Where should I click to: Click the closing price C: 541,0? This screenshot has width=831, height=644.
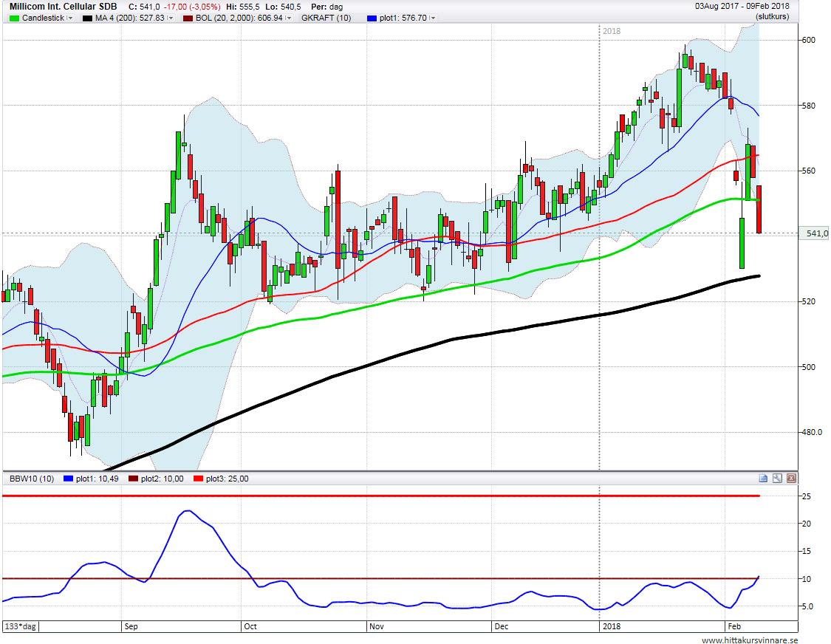coord(144,7)
